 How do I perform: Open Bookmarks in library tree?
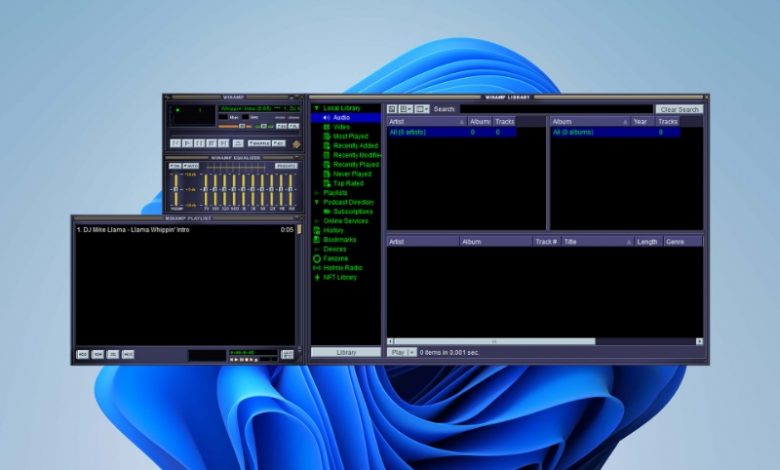(x=339, y=240)
